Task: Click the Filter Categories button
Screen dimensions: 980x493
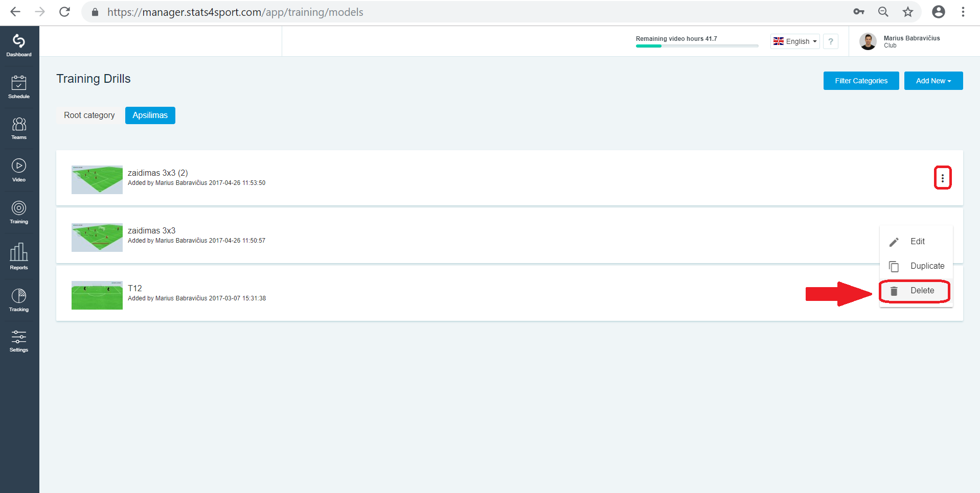Action: tap(861, 81)
